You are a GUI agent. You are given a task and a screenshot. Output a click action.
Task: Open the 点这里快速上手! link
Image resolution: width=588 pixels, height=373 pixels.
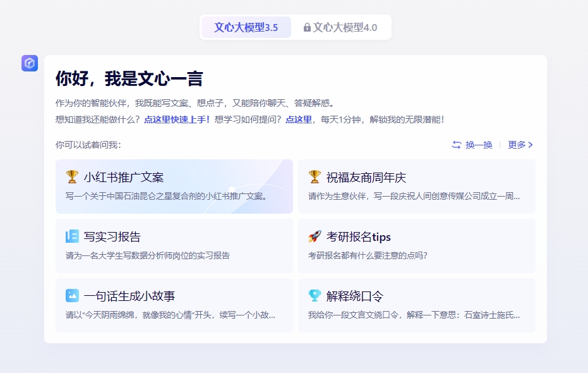pyautogui.click(x=177, y=119)
